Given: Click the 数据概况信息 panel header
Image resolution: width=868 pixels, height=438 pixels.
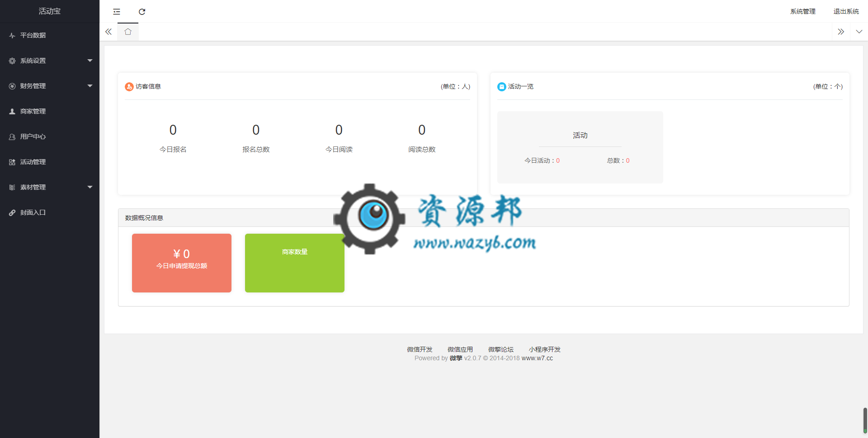Looking at the screenshot, I should pos(484,218).
